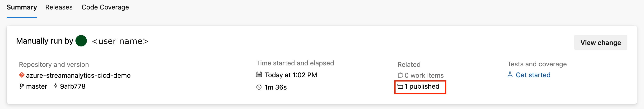The height and width of the screenshot is (109, 644).
Task: Select the master branch link
Action: pos(37,86)
